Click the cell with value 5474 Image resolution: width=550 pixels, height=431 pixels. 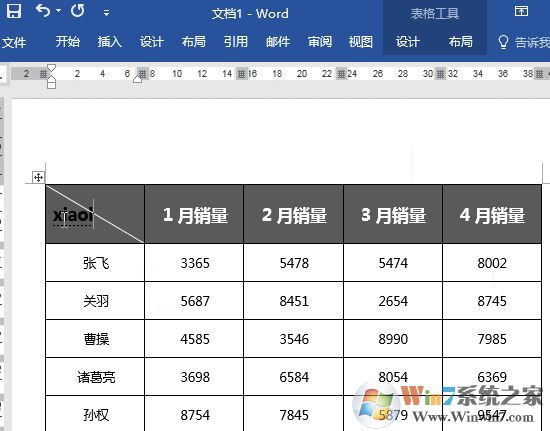(393, 263)
